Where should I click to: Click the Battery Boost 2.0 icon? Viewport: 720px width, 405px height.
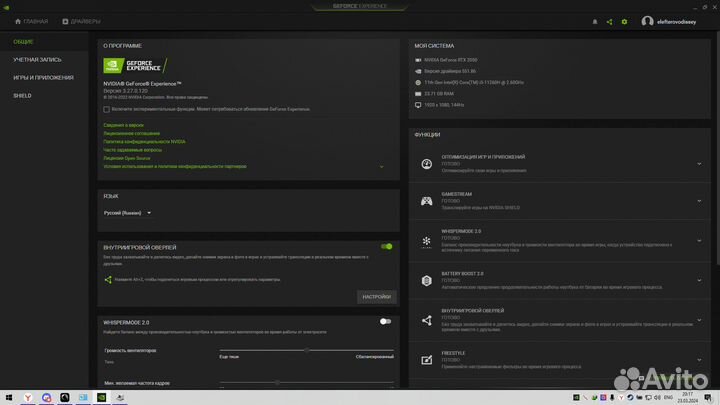[x=426, y=279]
